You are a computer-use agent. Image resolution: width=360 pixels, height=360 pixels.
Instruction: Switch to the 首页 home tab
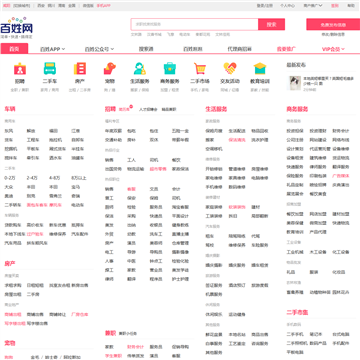point(14,49)
